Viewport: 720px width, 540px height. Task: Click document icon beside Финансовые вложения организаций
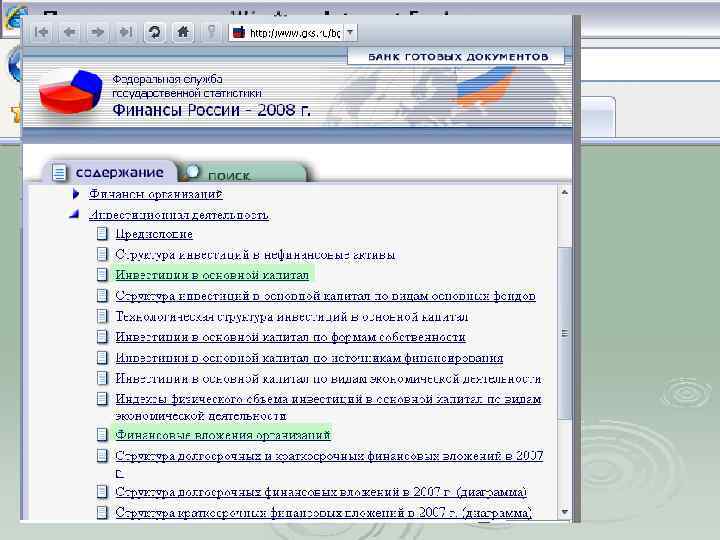(102, 434)
